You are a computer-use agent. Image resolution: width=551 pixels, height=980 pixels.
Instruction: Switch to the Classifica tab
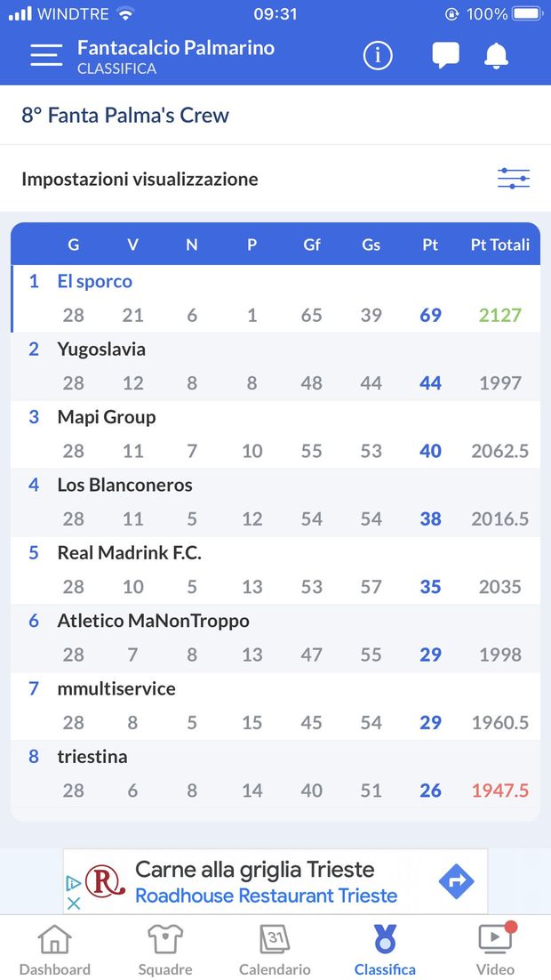tap(385, 950)
